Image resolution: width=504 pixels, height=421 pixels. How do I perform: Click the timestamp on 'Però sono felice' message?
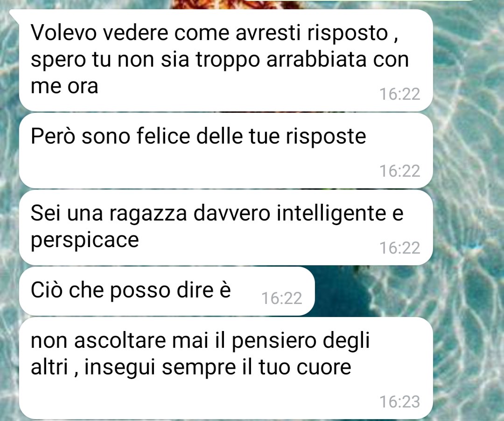click(x=399, y=171)
